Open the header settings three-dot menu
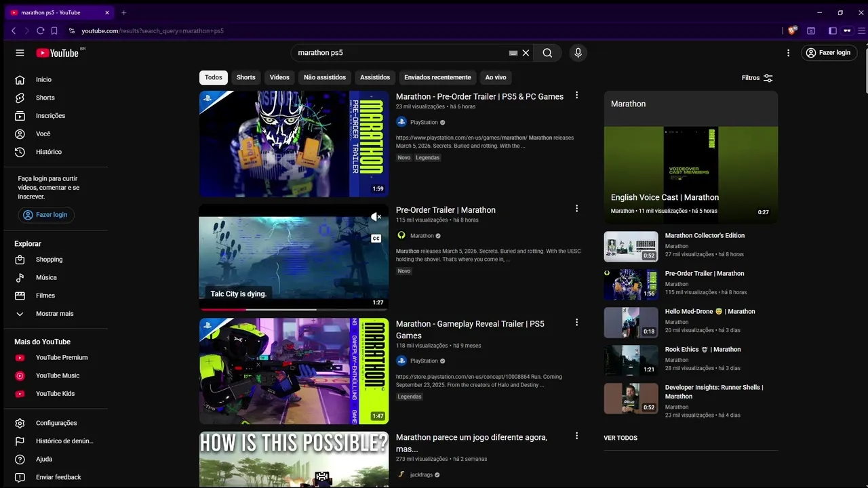 click(788, 53)
